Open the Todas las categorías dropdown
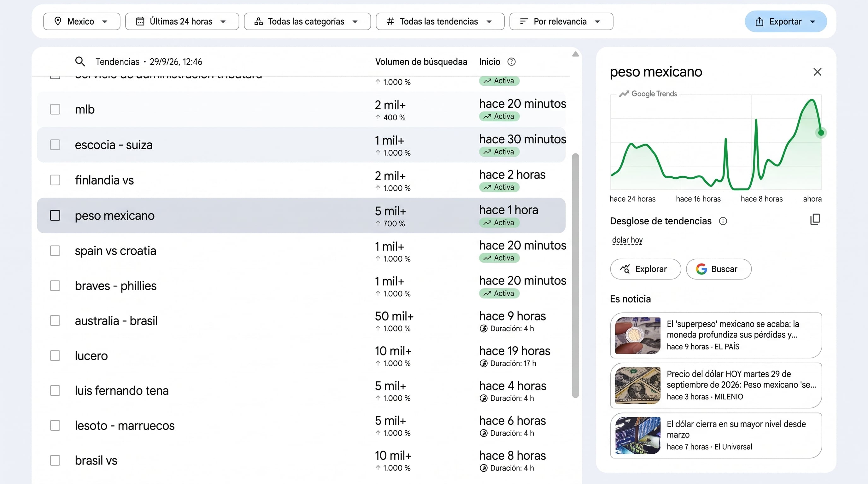 click(307, 21)
